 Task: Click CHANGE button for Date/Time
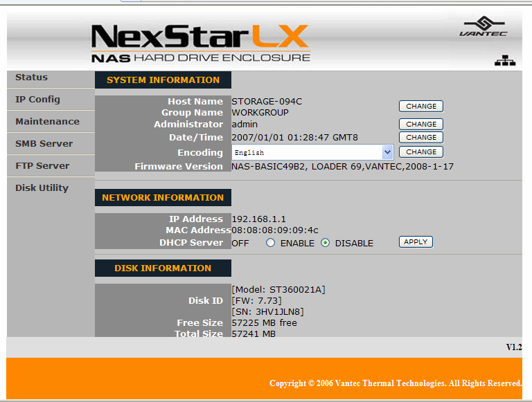tap(421, 137)
